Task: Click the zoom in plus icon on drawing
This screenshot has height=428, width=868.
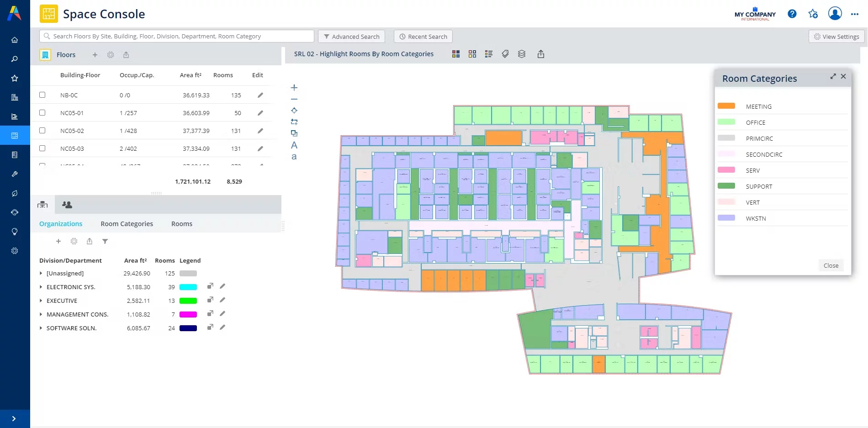Action: [x=294, y=87]
